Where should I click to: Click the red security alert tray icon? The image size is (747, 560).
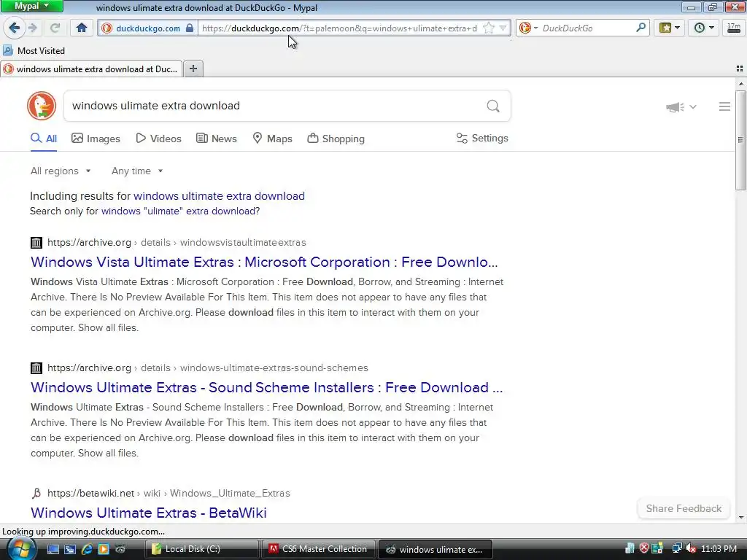click(x=644, y=548)
